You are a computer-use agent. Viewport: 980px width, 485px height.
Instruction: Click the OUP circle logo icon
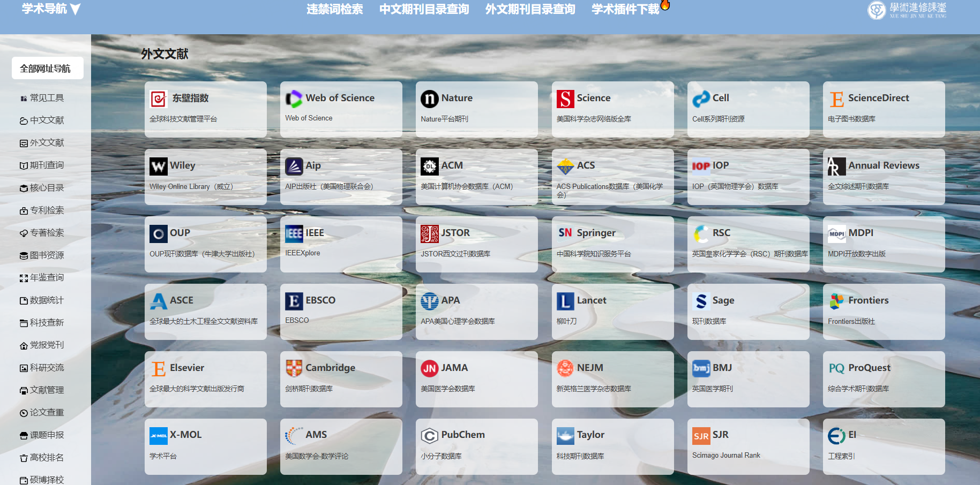[158, 234]
